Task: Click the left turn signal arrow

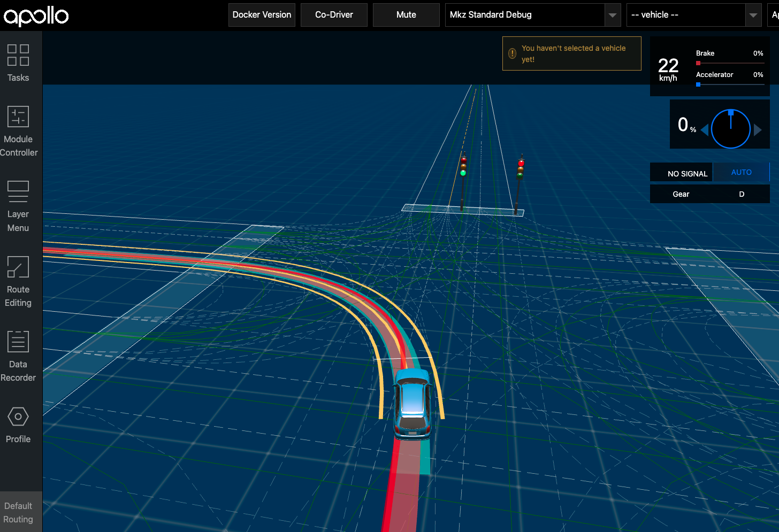Action: (x=705, y=129)
